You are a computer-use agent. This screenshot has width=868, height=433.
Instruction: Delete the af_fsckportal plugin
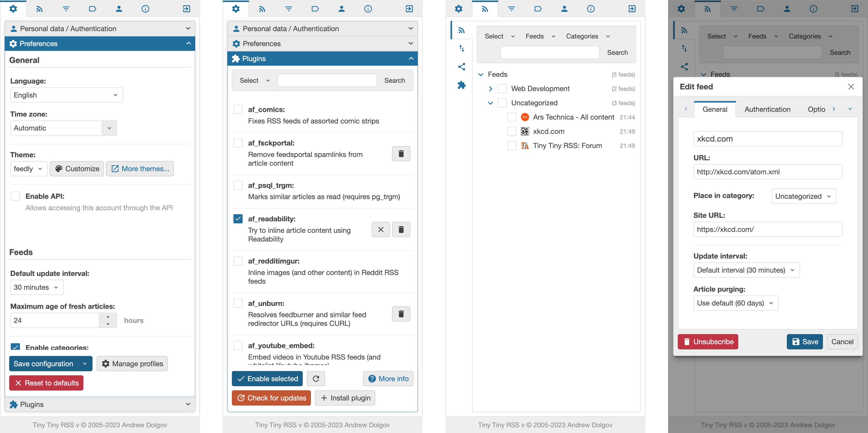coord(401,154)
